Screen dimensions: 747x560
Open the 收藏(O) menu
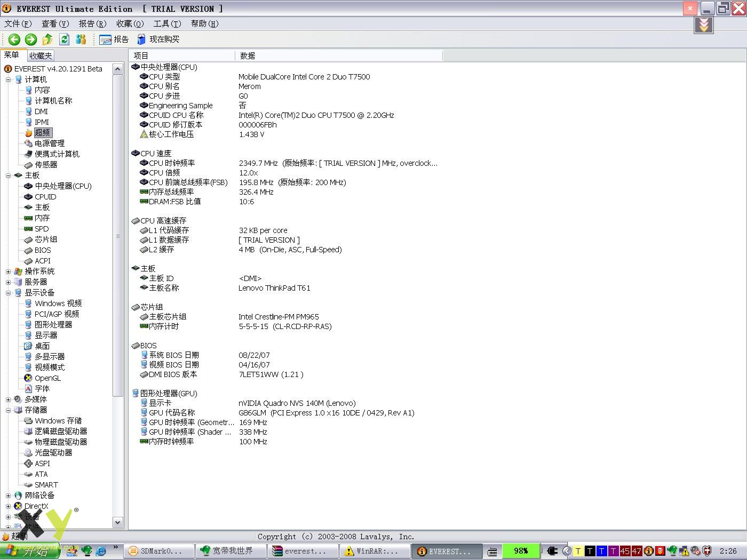(130, 23)
